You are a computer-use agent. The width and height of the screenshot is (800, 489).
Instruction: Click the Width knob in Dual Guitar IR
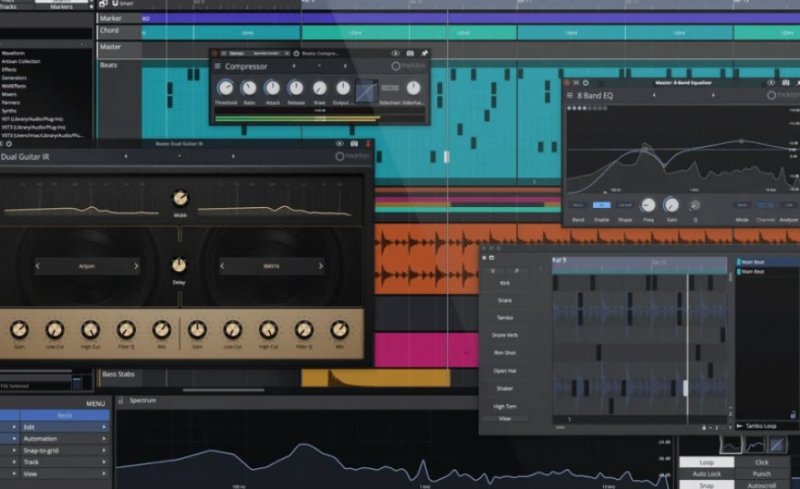pos(180,198)
